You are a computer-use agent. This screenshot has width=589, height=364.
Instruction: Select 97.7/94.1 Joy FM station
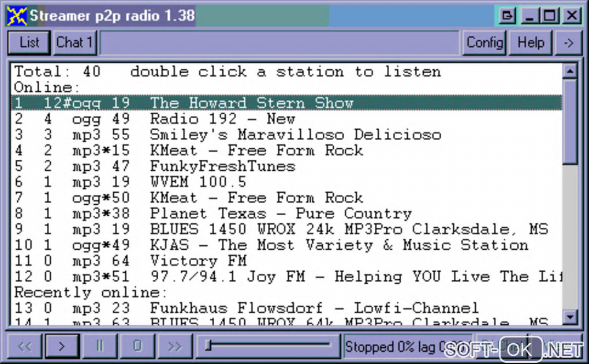(286, 276)
